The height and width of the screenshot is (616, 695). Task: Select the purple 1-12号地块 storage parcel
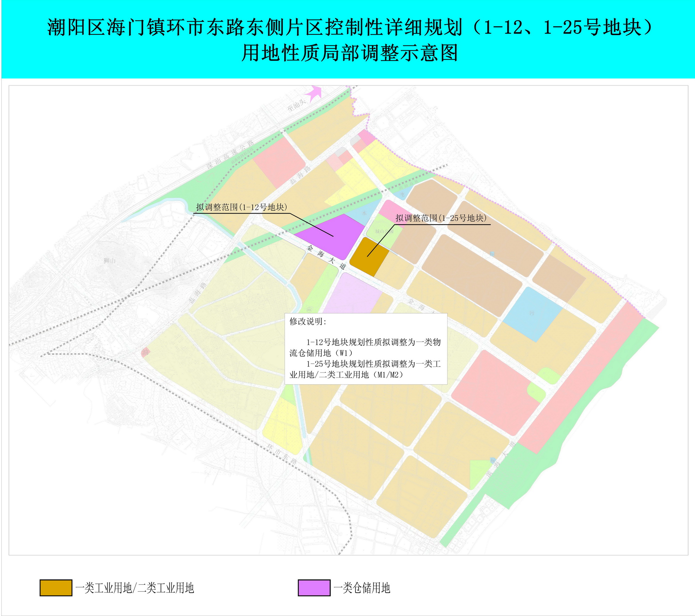coord(335,240)
